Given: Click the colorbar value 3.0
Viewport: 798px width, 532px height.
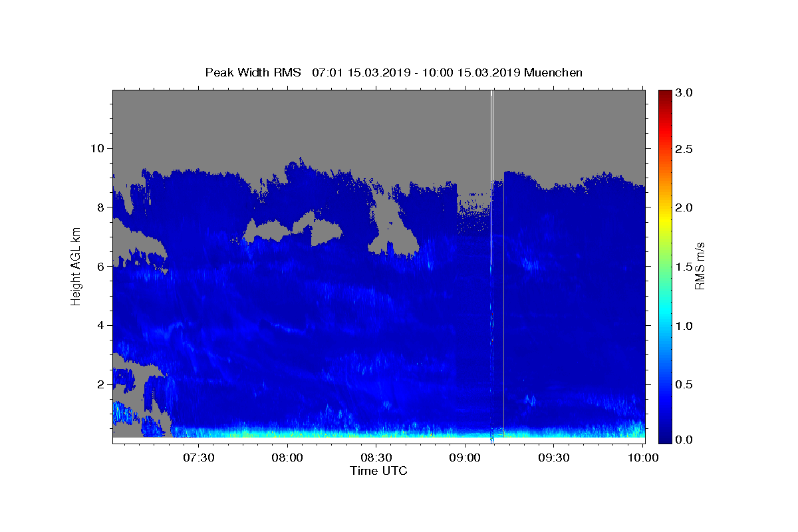Looking at the screenshot, I should point(685,92).
